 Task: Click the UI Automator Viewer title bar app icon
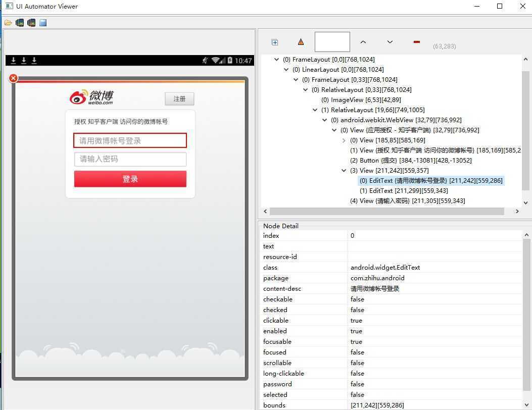[9, 6]
